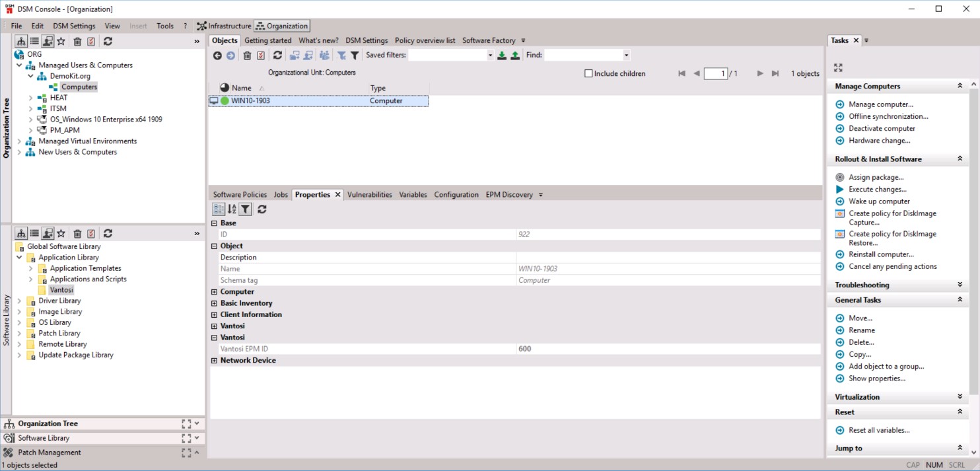
Task: Open the Infrastructure view icon
Action: click(x=201, y=26)
